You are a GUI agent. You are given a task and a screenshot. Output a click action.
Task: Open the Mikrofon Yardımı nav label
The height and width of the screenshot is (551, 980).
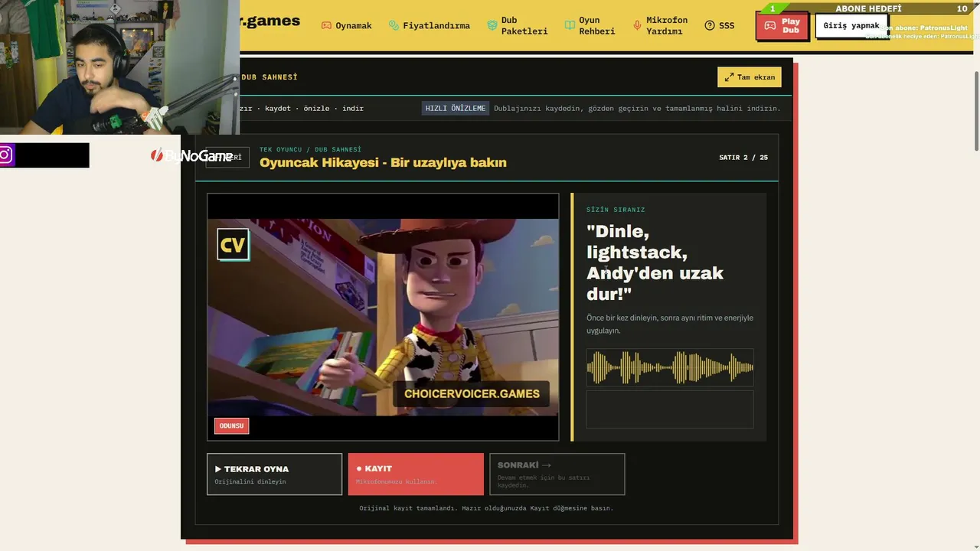click(x=667, y=25)
